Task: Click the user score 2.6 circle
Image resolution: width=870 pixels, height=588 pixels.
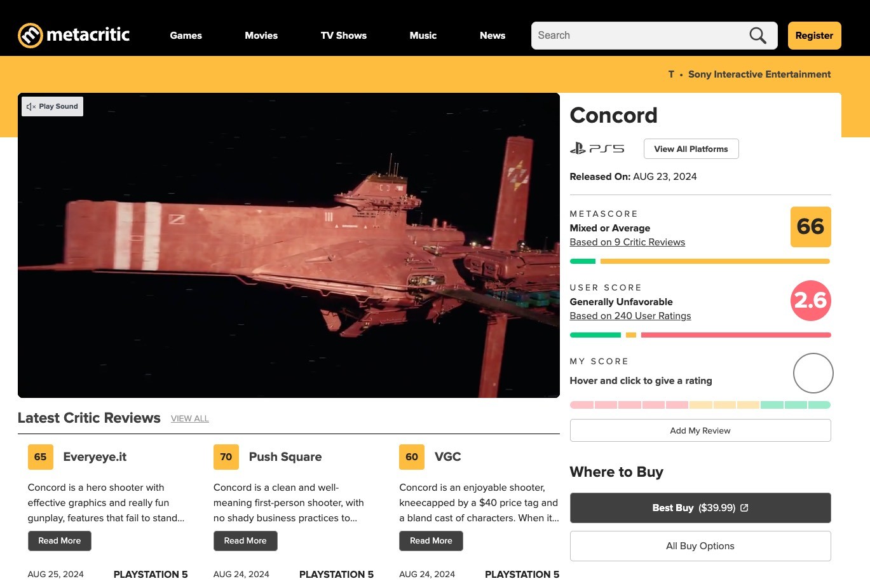Action: click(x=810, y=301)
